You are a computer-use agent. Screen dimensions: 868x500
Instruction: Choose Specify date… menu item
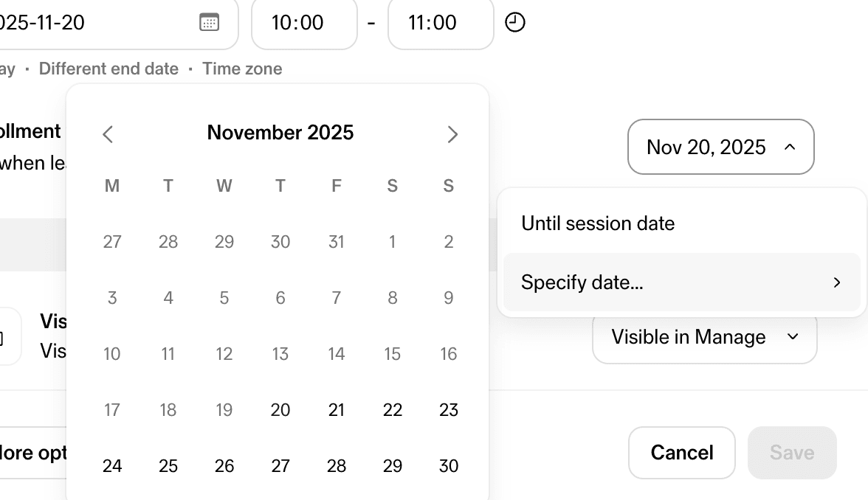pos(582,282)
